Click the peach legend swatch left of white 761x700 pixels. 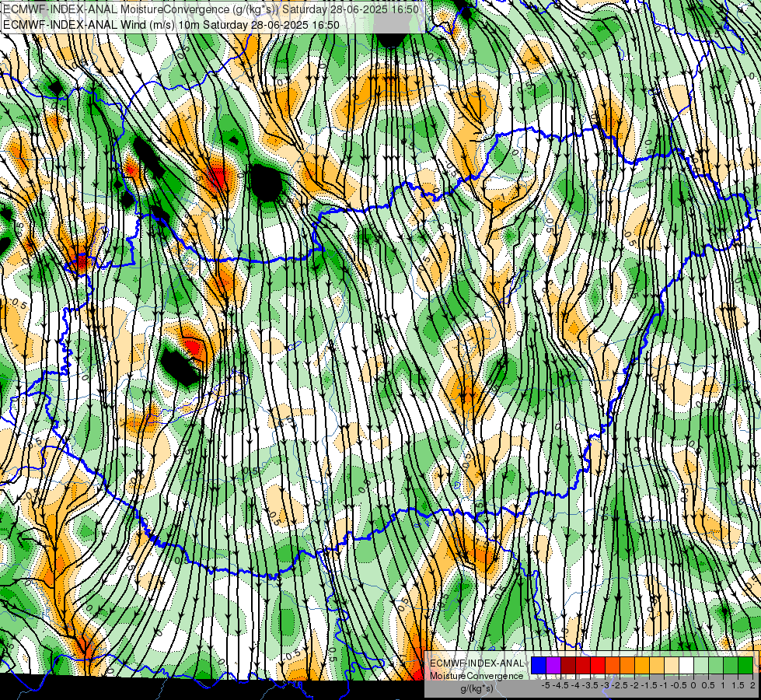click(x=671, y=666)
